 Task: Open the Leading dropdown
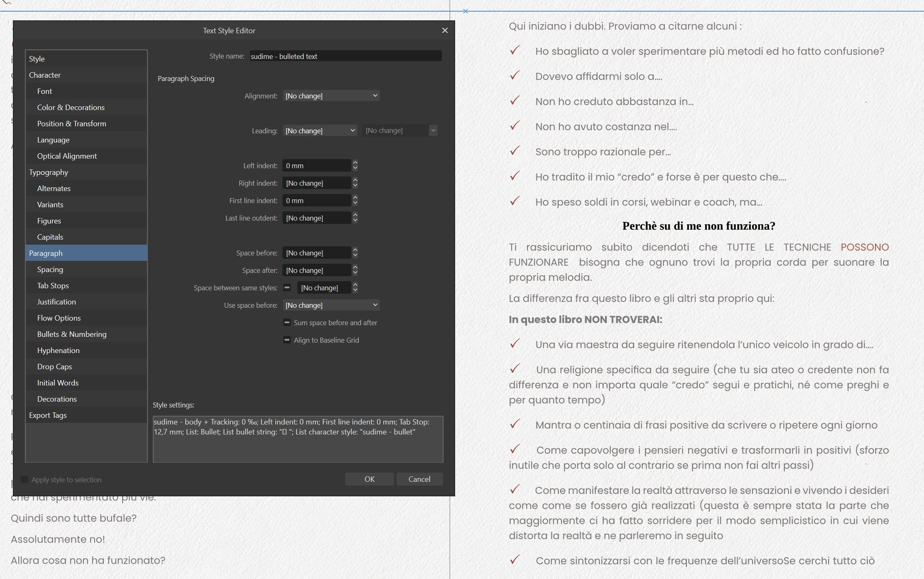(x=320, y=131)
